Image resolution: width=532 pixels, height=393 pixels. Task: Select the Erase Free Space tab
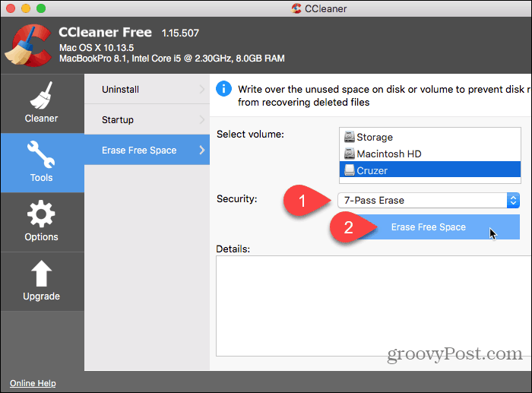pos(147,150)
